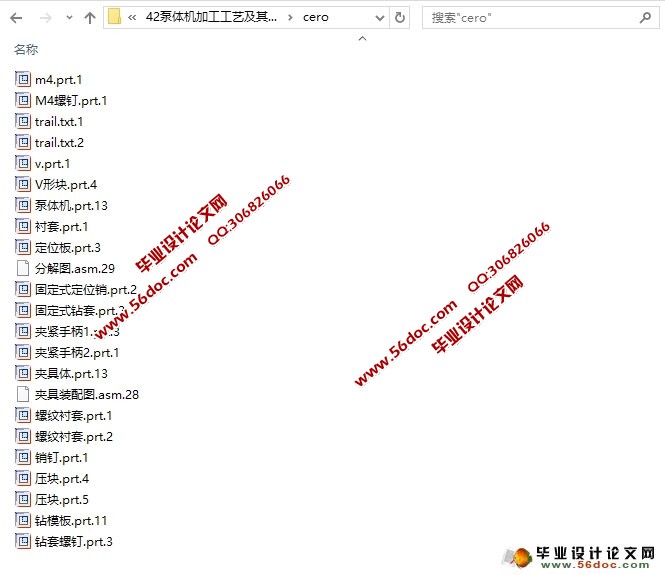Select the 销钉.prt.1 file icon
This screenshot has width=665, height=575.
(23, 457)
